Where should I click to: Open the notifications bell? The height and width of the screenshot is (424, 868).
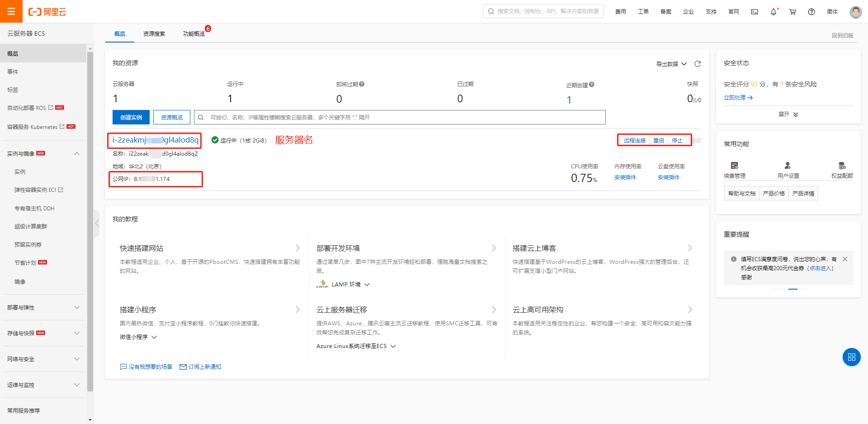tap(774, 12)
